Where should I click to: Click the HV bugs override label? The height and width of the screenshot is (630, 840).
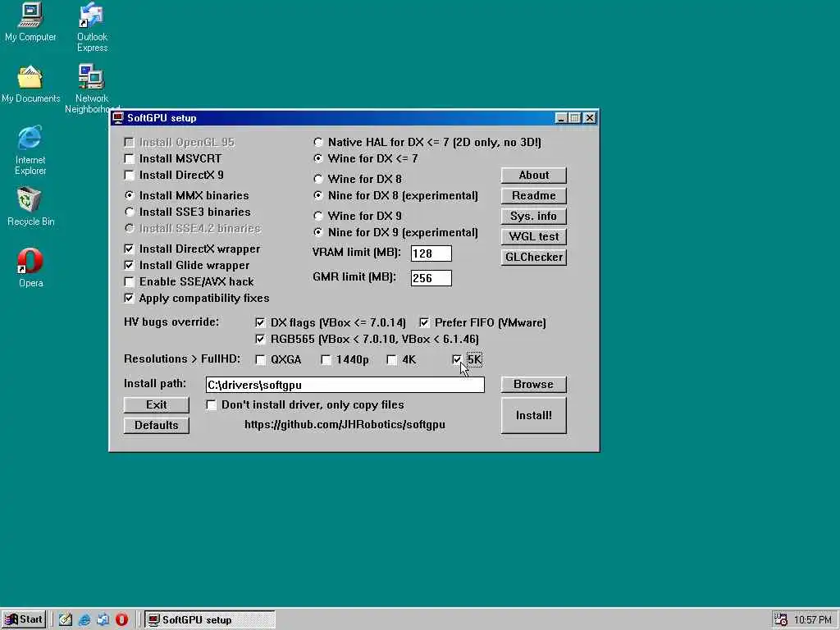(x=171, y=322)
